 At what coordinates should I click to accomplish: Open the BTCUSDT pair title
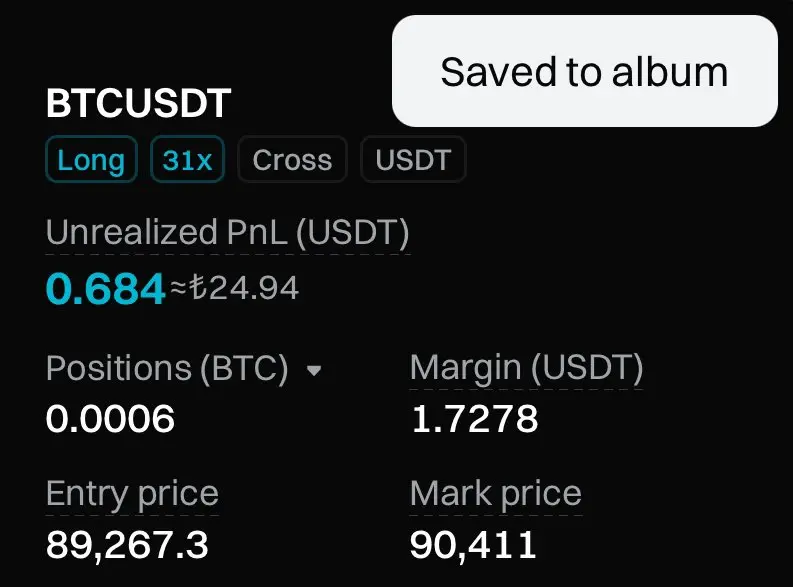click(x=138, y=103)
